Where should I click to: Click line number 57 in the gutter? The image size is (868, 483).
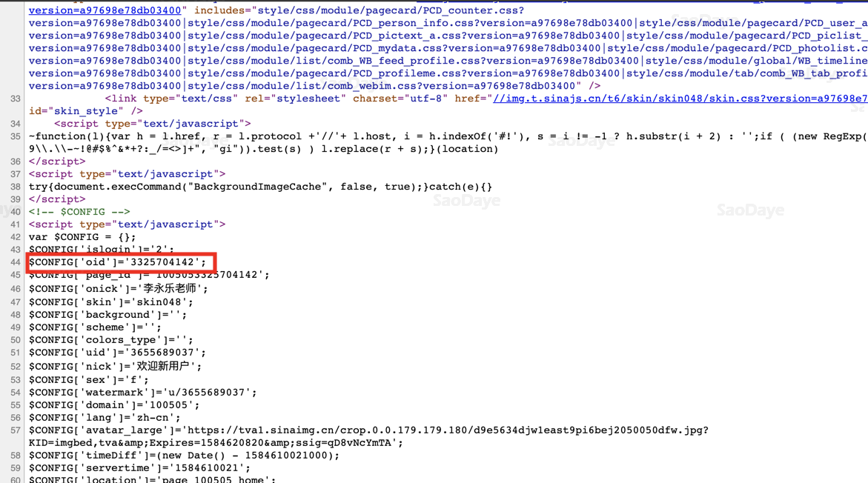pyautogui.click(x=15, y=430)
